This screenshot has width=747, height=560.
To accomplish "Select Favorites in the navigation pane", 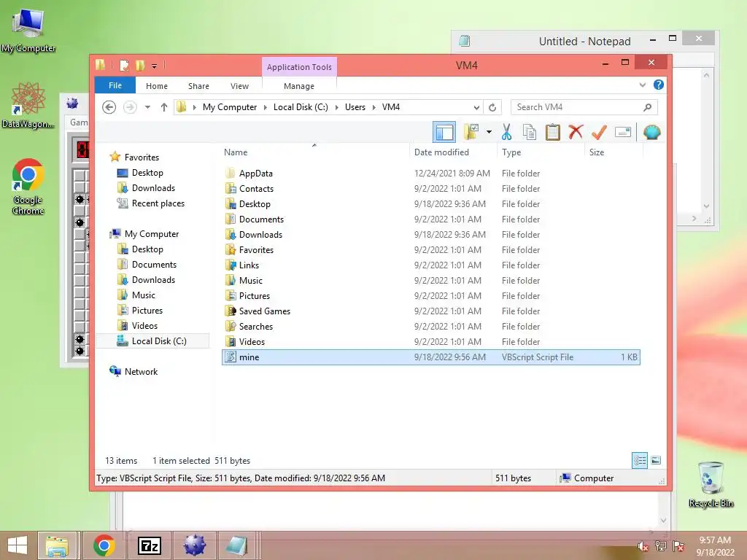I will (142, 157).
